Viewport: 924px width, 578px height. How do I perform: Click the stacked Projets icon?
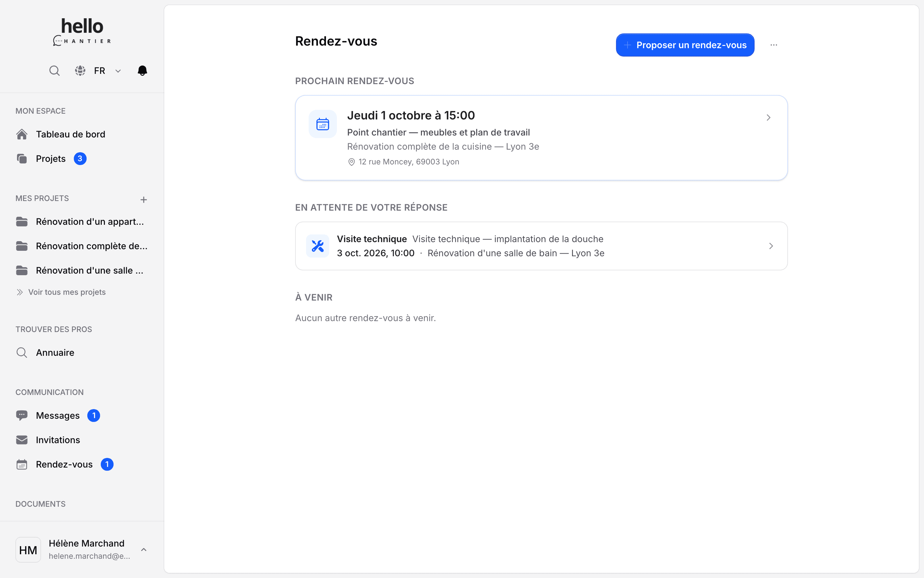click(22, 159)
